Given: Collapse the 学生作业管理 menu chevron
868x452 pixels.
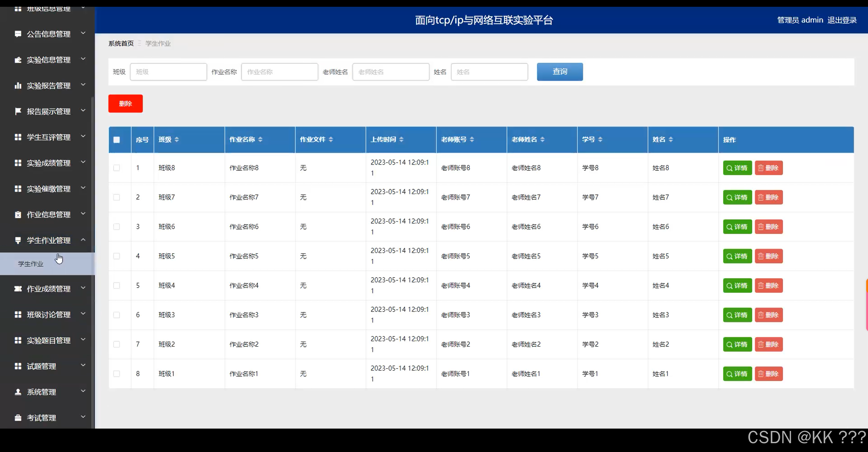Looking at the screenshot, I should pyautogui.click(x=83, y=240).
